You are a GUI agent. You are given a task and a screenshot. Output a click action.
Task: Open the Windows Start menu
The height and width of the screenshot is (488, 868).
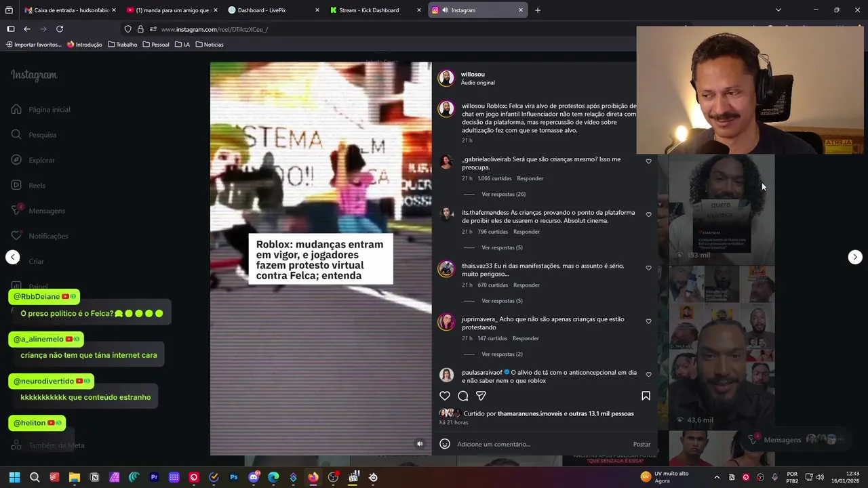pos(15,477)
